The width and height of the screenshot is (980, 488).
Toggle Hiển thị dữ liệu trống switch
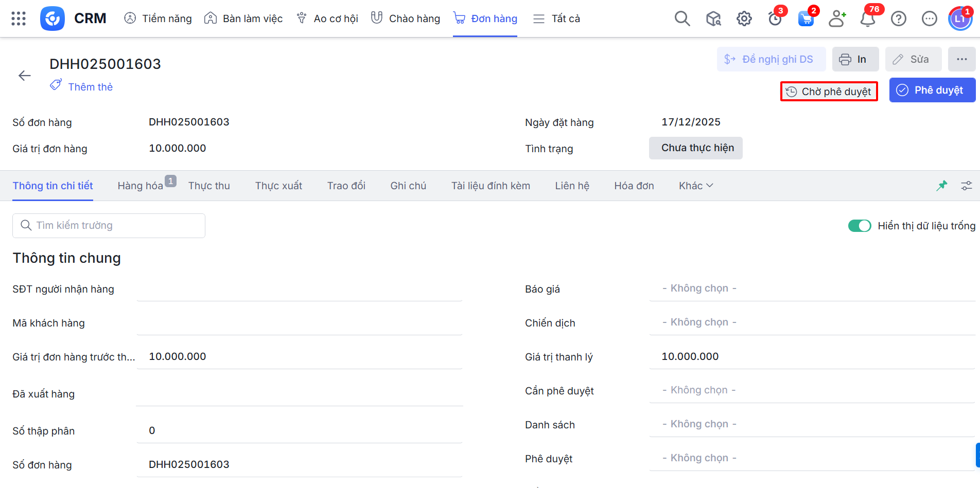859,226
